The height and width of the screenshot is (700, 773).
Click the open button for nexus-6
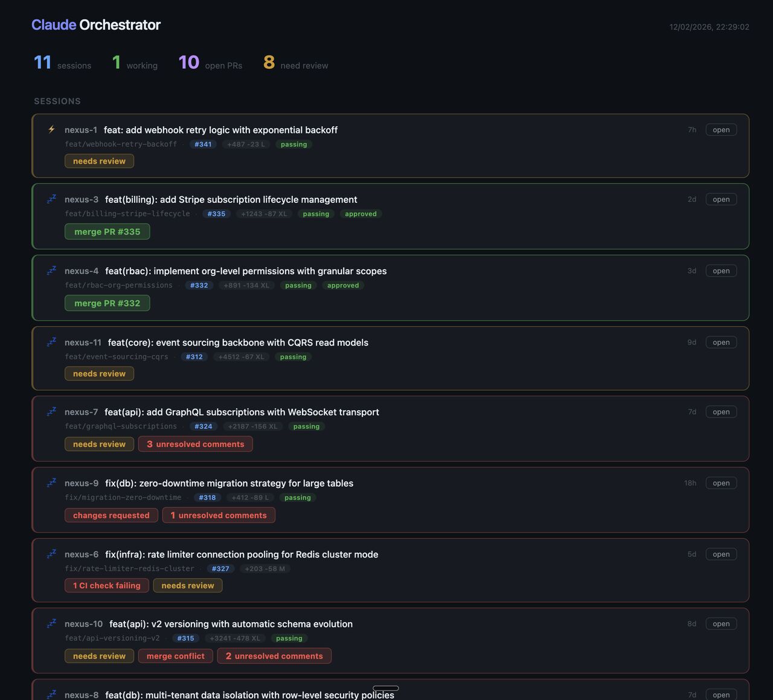tap(721, 554)
